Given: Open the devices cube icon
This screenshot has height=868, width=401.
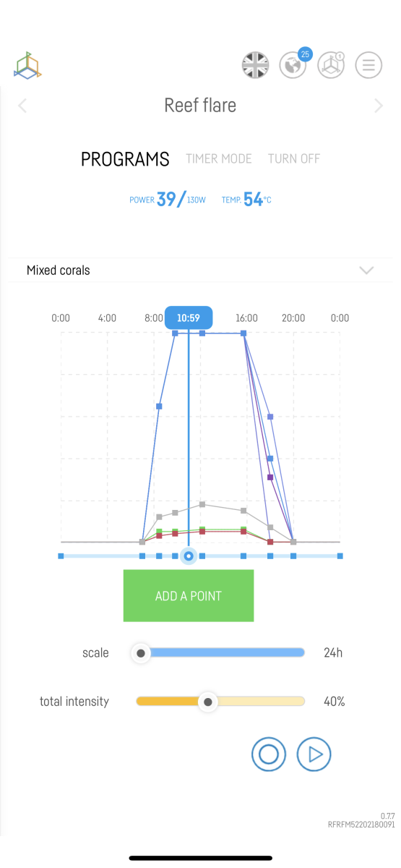Looking at the screenshot, I should [332, 65].
